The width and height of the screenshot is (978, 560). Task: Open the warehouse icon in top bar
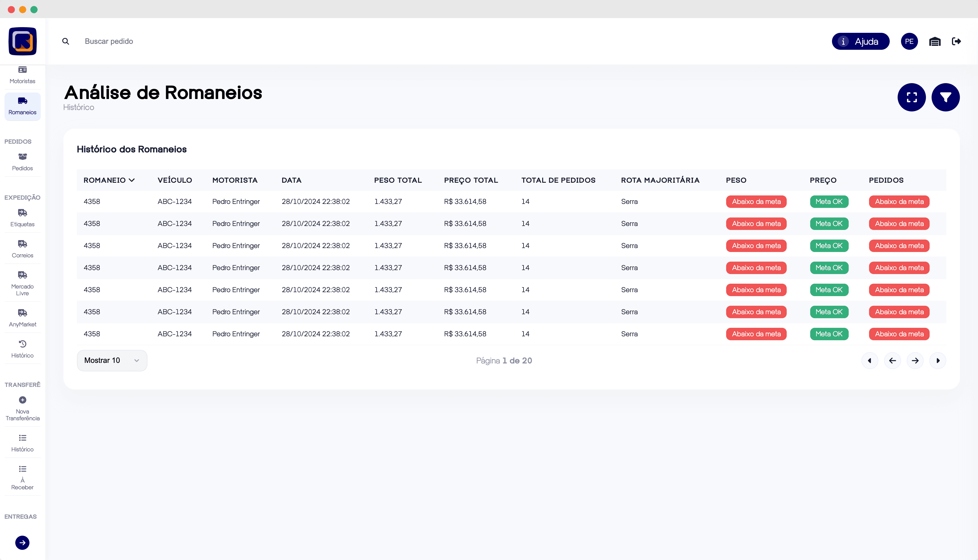tap(934, 42)
